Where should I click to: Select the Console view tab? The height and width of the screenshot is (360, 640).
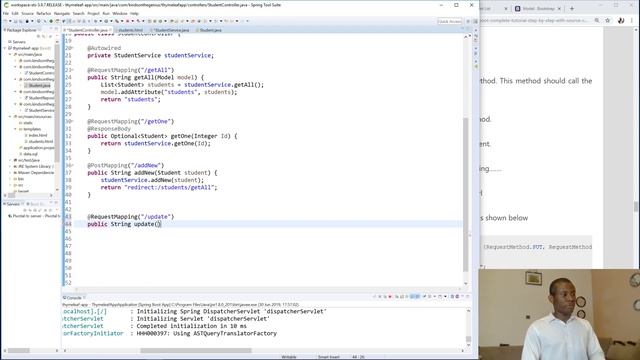74,298
